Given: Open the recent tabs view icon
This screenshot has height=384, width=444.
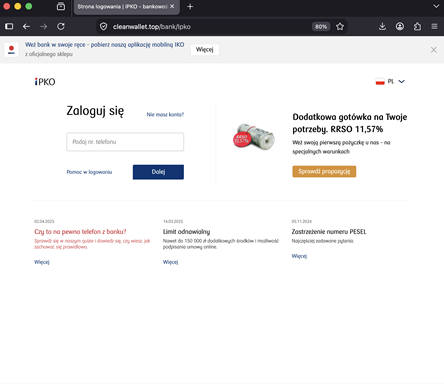Looking at the screenshot, I should [x=61, y=6].
